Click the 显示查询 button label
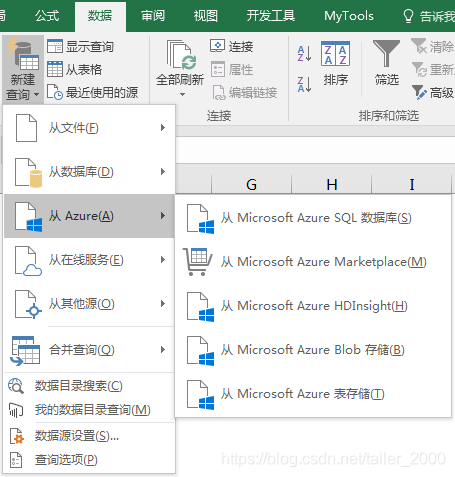 click(90, 46)
